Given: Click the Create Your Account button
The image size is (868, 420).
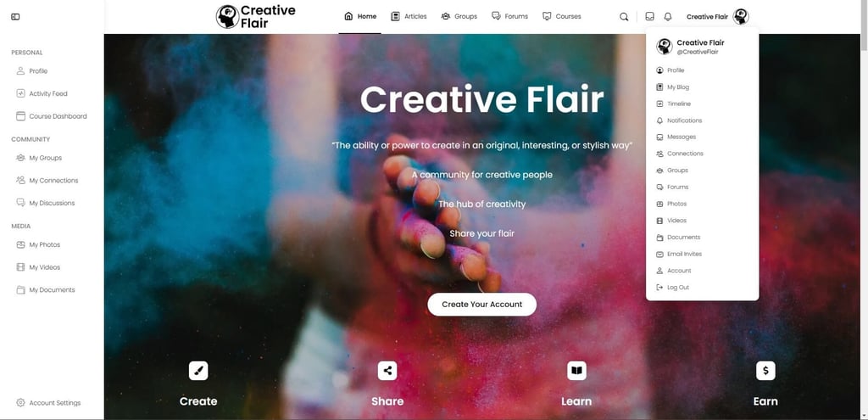Looking at the screenshot, I should pos(481,305).
